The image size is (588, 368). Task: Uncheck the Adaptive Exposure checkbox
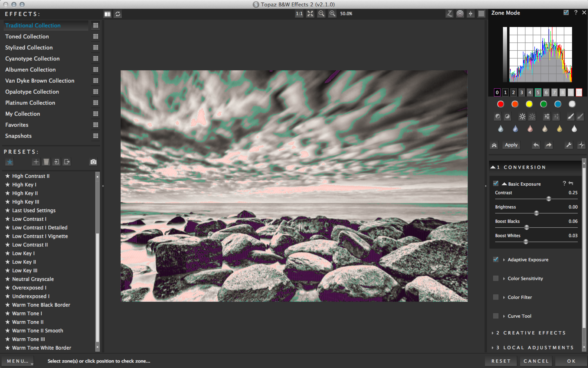click(496, 259)
